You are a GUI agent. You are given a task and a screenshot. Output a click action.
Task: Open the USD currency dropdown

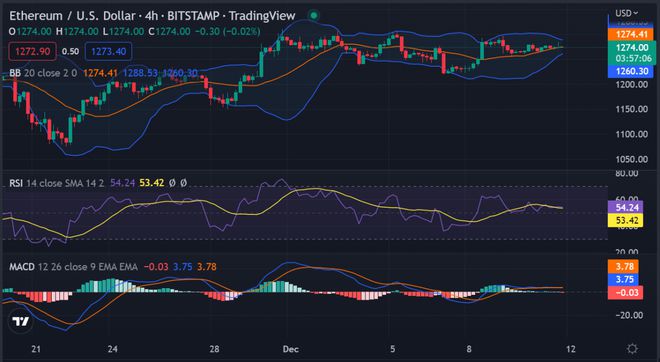coord(626,13)
